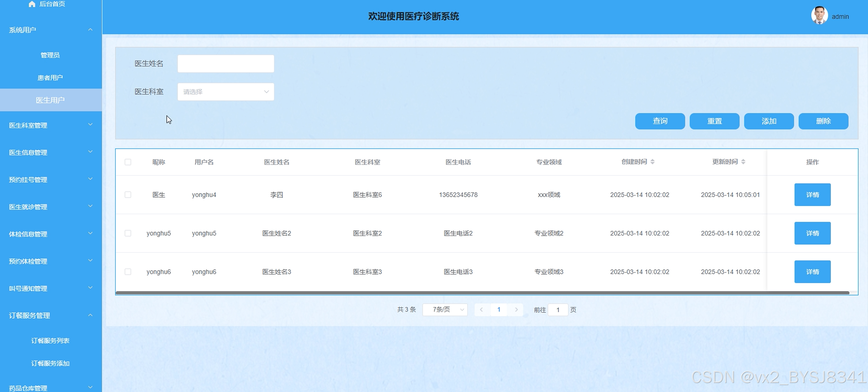Screen dimensions: 868x392
Task: Click the 医生姓名 search input field
Action: point(225,64)
